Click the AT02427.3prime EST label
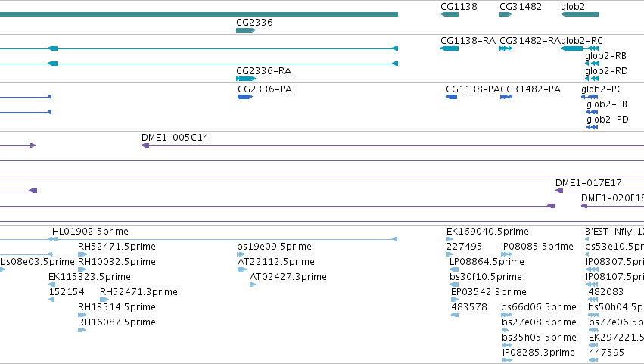Viewport: 644px width, 364px height. [x=288, y=277]
